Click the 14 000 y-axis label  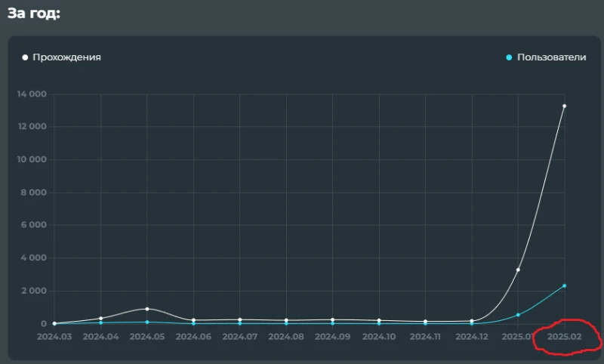[x=32, y=94]
